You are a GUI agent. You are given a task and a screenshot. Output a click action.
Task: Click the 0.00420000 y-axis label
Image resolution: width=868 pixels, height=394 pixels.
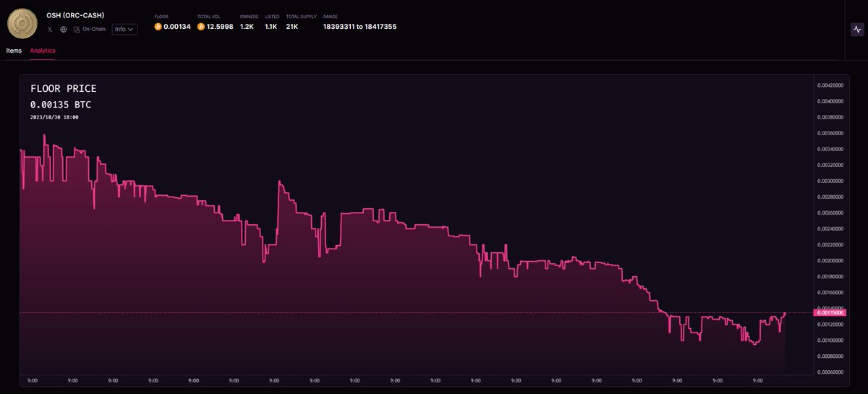(x=830, y=85)
